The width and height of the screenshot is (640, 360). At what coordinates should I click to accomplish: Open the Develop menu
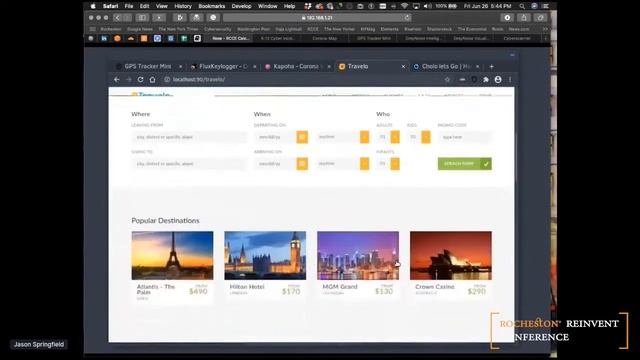(x=241, y=6)
